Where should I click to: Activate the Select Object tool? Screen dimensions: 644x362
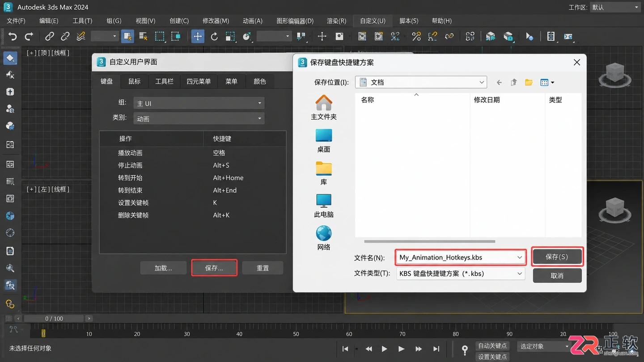coord(127,36)
